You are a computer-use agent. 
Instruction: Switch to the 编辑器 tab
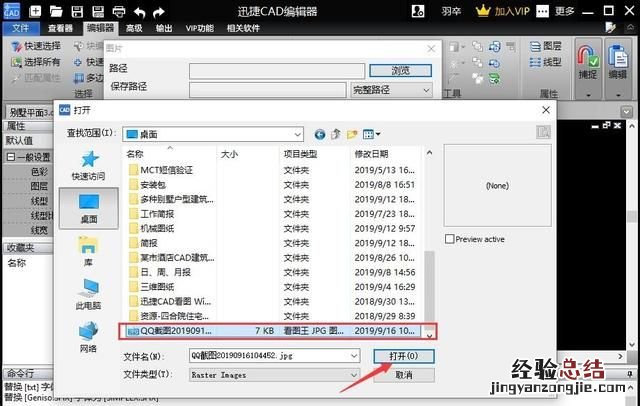100,28
